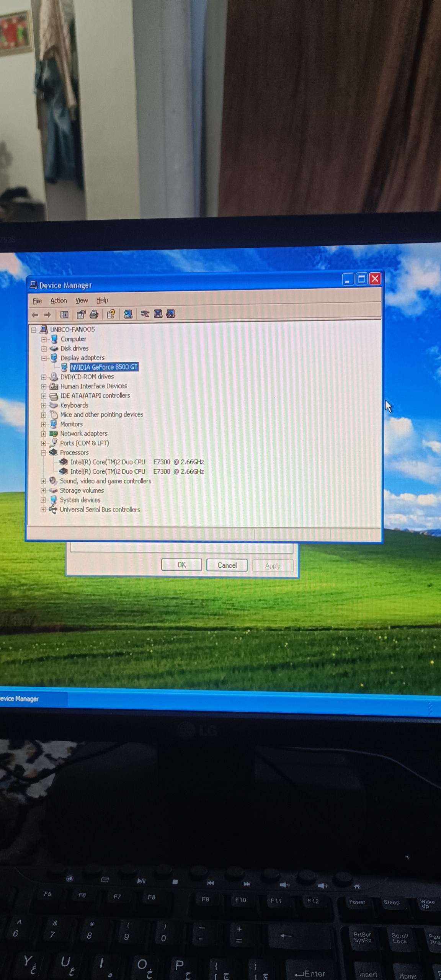Click the Forward arrow in toolbar
The width and height of the screenshot is (441, 980).
(47, 315)
